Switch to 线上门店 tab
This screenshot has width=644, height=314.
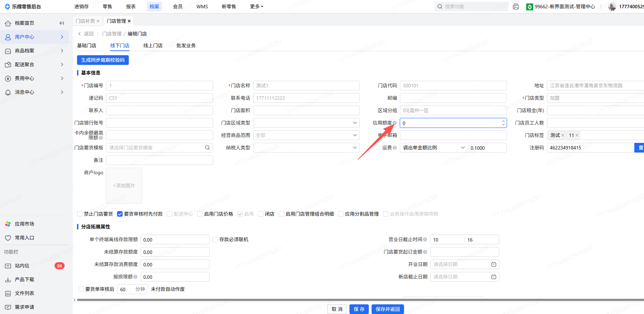pos(153,46)
